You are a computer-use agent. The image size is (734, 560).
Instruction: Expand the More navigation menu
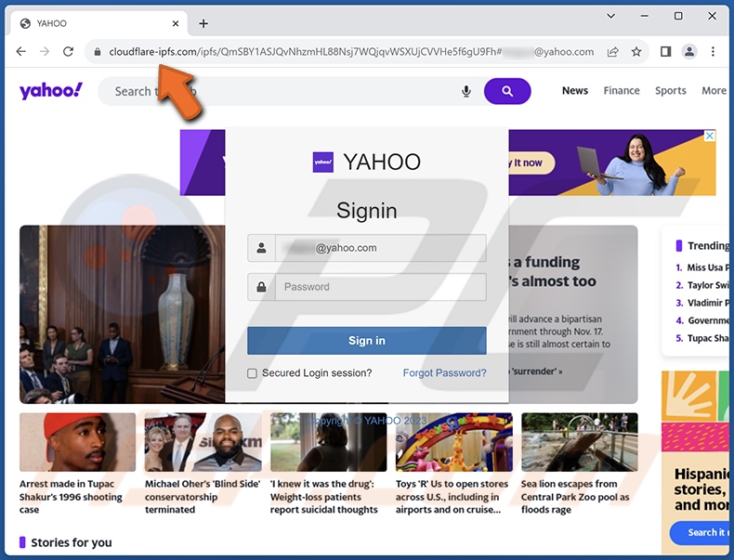point(714,91)
